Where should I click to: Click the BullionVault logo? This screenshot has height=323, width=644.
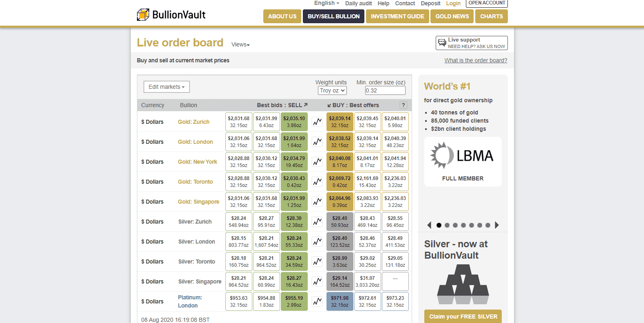tap(171, 15)
